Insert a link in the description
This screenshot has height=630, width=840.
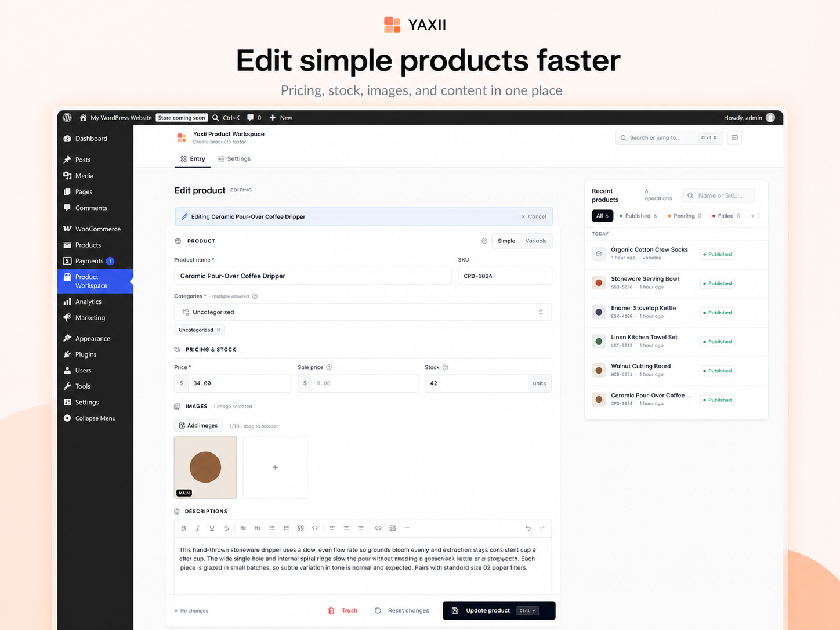pos(378,528)
